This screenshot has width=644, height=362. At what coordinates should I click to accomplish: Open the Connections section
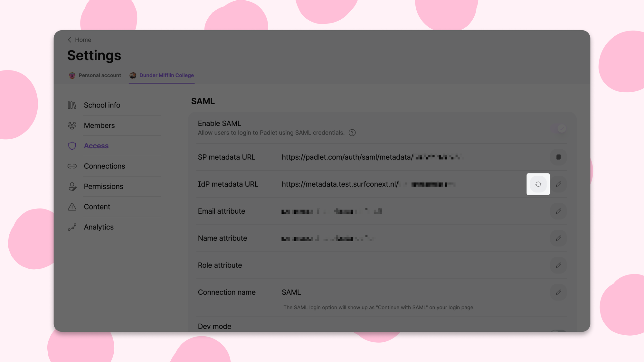(x=104, y=166)
